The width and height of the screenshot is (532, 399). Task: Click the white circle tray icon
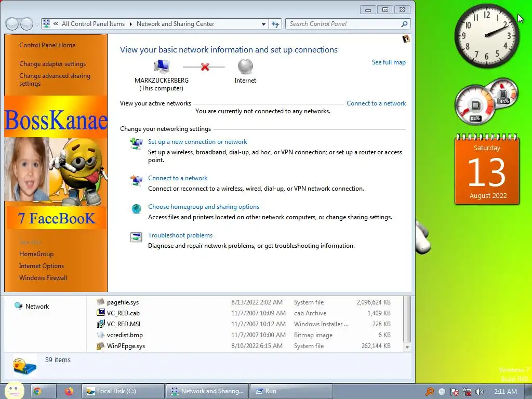click(442, 392)
